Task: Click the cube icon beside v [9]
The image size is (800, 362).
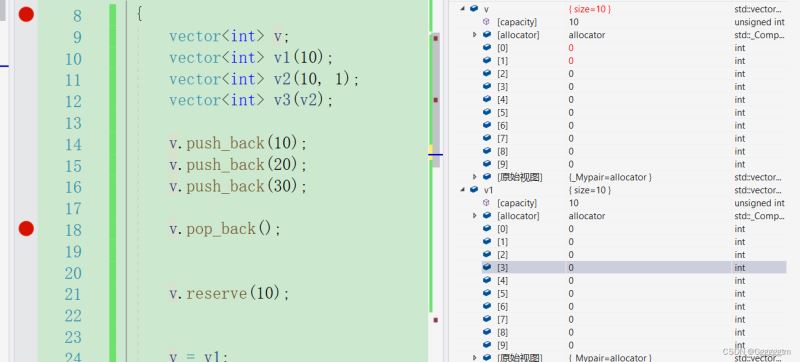Action: tap(487, 164)
